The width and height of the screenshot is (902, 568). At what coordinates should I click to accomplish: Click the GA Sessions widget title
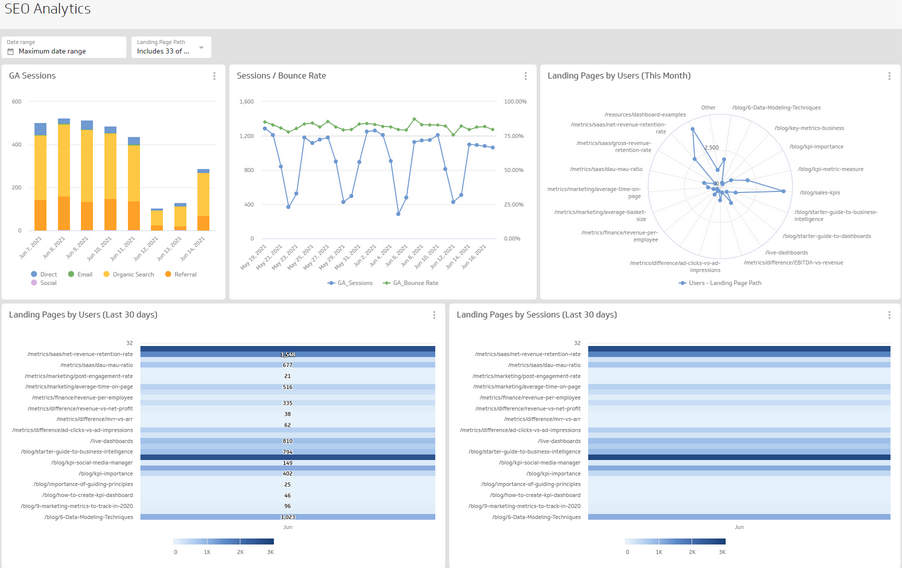coord(32,76)
